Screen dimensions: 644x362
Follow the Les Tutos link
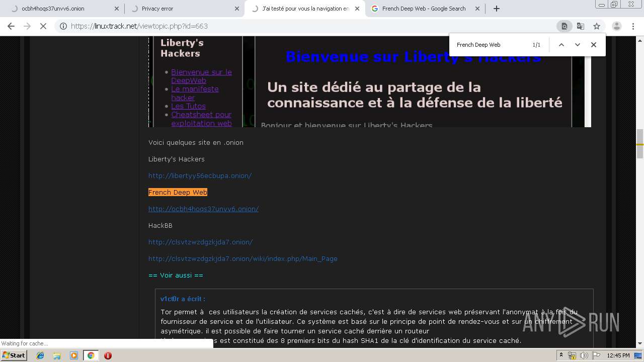(x=188, y=106)
